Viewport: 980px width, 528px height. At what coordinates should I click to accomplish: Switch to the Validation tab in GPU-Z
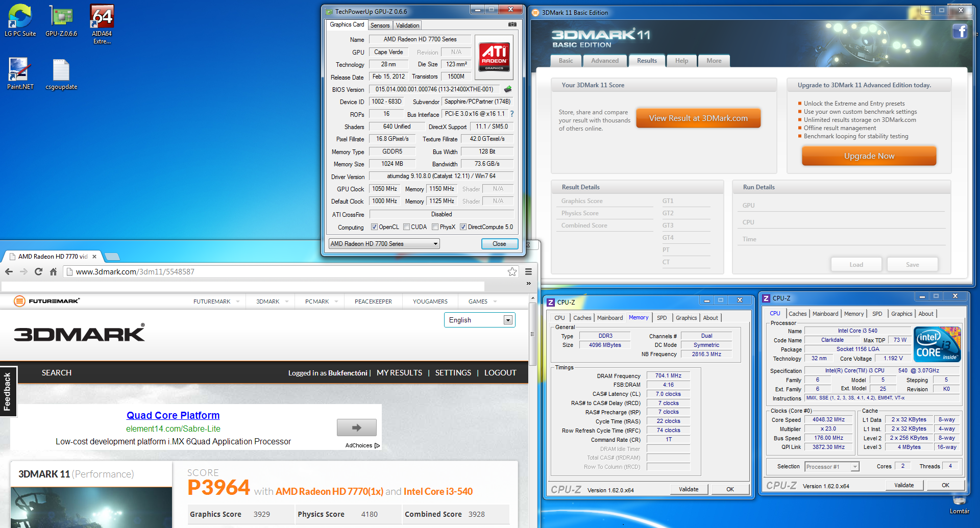click(407, 26)
